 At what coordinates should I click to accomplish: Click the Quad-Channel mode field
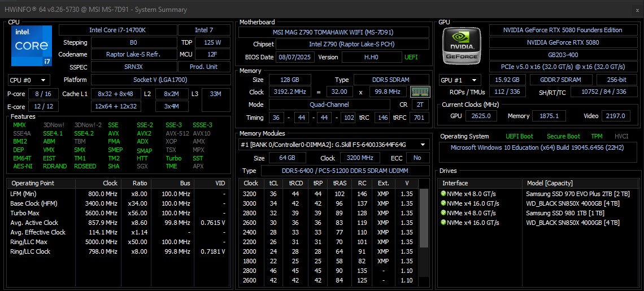[330, 105]
